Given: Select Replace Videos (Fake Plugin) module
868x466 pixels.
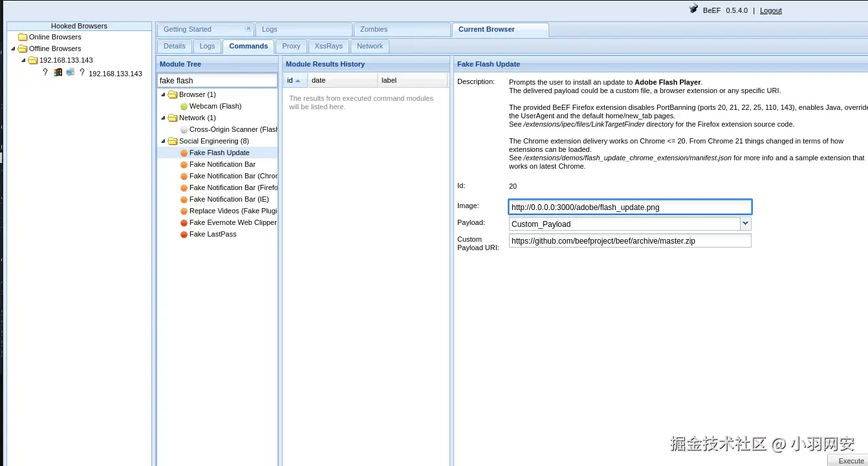Looking at the screenshot, I should point(233,211).
